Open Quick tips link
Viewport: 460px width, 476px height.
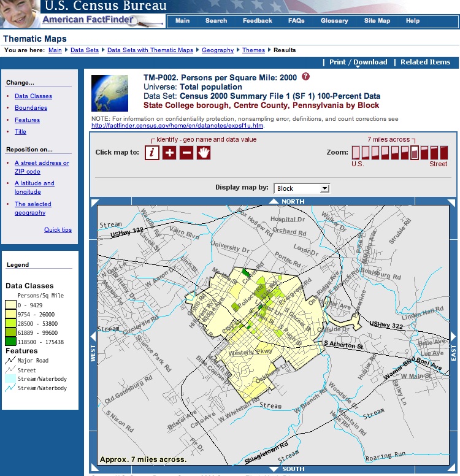click(58, 229)
